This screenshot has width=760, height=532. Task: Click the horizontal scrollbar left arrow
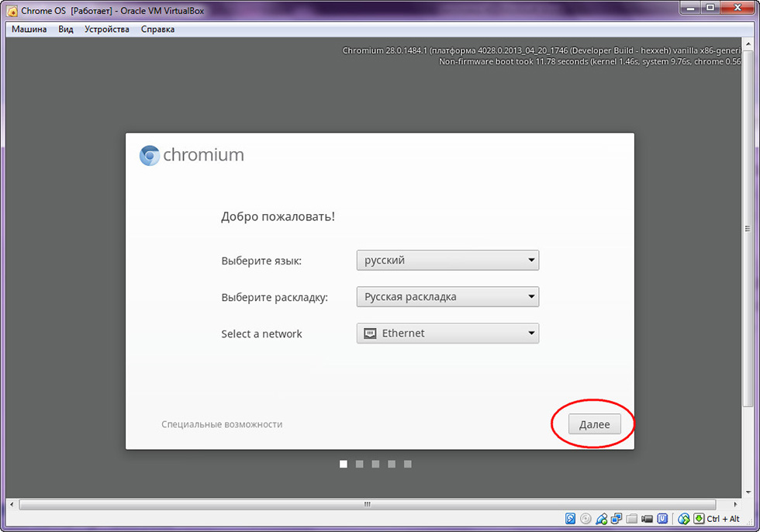tap(12, 504)
